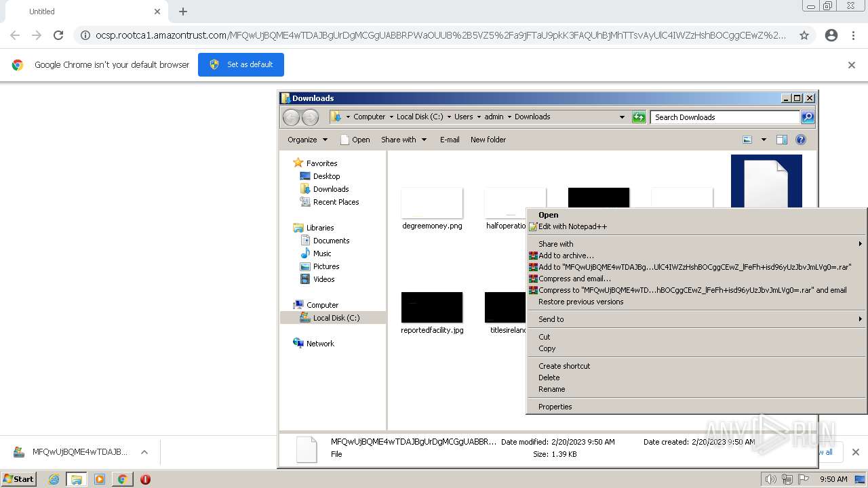
Task: Open the view options dropdown arrow
Action: coord(764,140)
